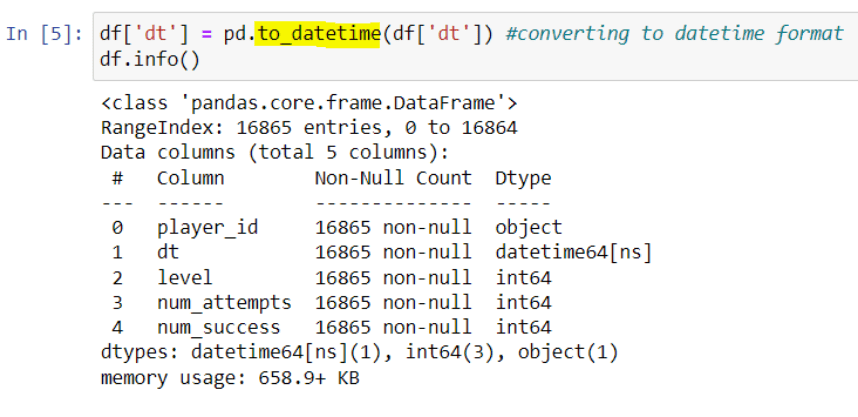
Task: Click the Data columns total line
Action: 274,153
